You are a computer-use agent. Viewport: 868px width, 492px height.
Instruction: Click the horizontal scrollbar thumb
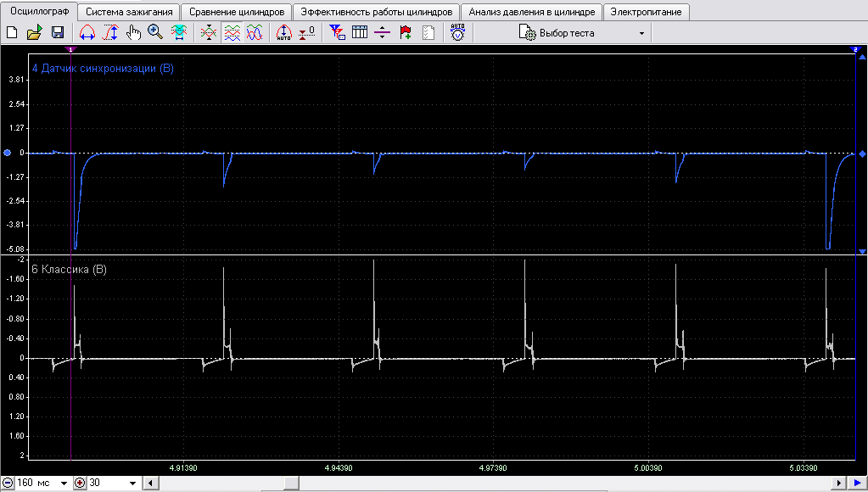point(291,484)
